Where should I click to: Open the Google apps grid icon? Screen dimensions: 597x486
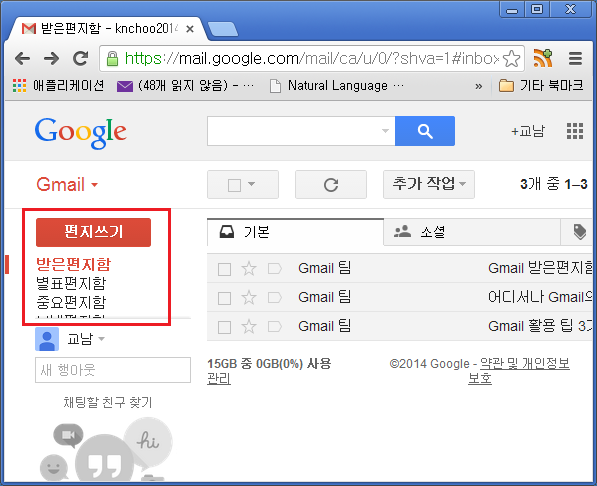575,131
